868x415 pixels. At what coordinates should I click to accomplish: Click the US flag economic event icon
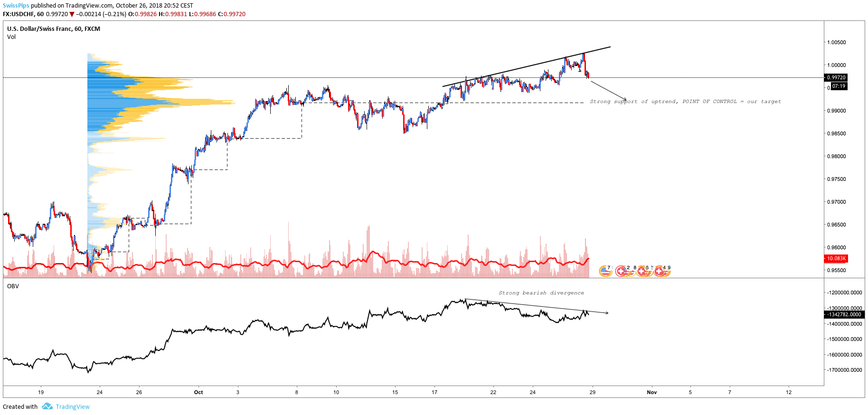[605, 271]
